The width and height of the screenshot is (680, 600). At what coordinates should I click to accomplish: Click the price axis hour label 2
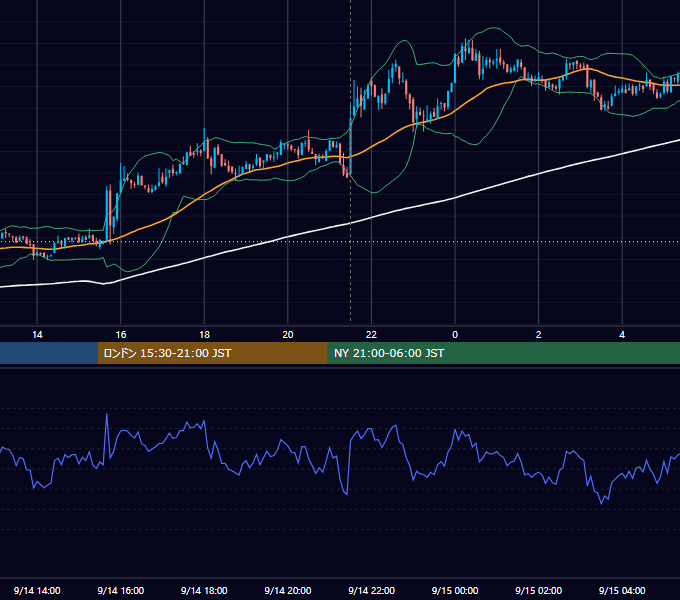tap(539, 335)
